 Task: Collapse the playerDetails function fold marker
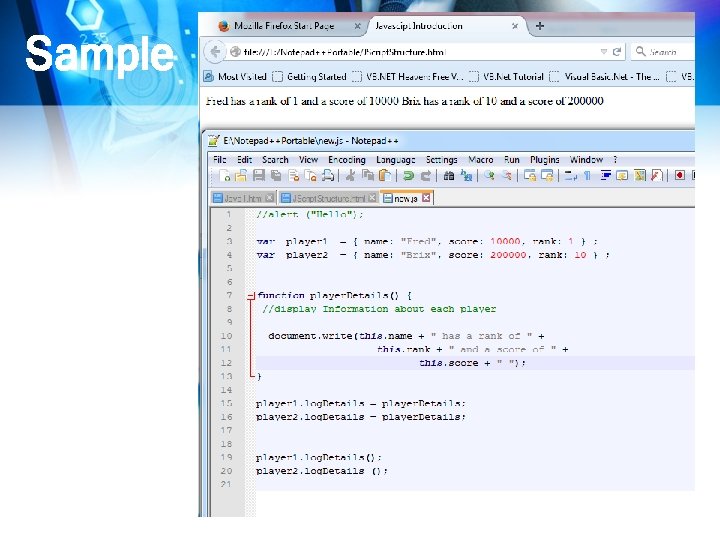click(251, 296)
